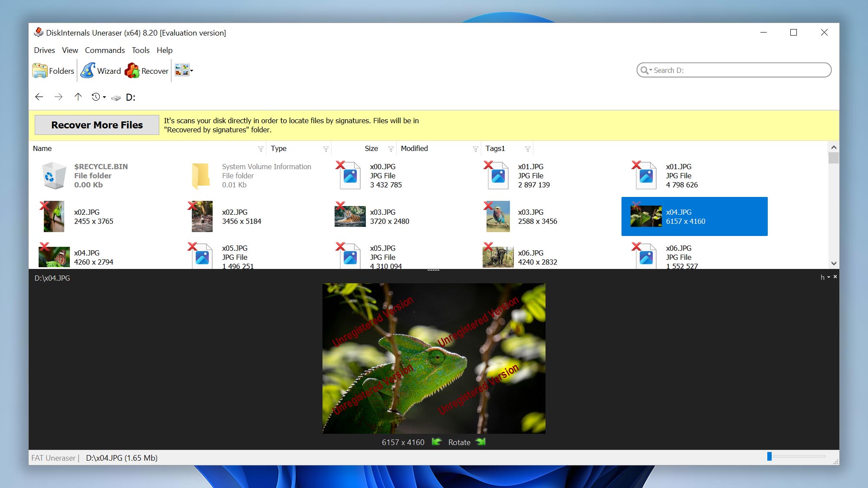Viewport: 868px width, 488px height.
Task: Click the Recover More Files button
Action: [97, 125]
